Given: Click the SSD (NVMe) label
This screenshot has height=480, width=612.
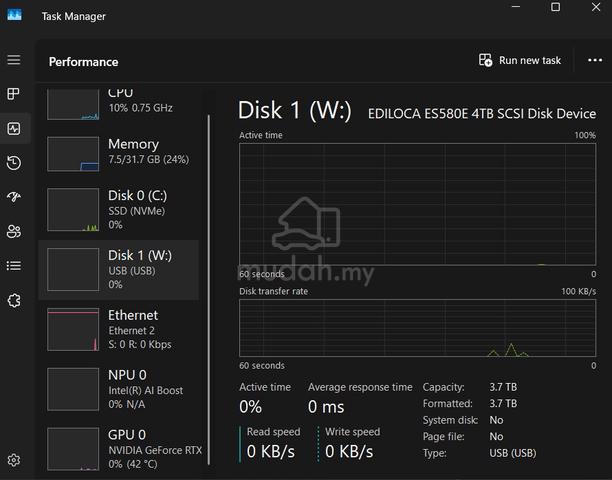Looking at the screenshot, I should (x=136, y=211).
